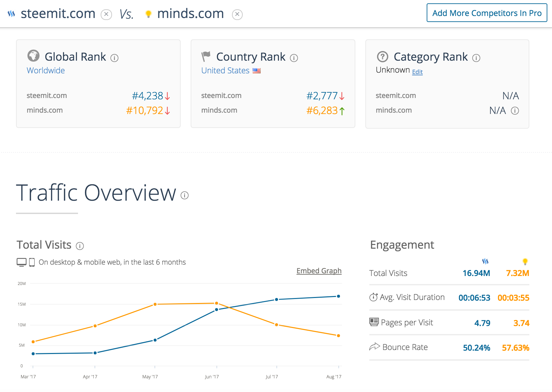Image resolution: width=552 pixels, height=392 pixels.
Task: Select minds Apr '17 data point
Action: click(95, 326)
